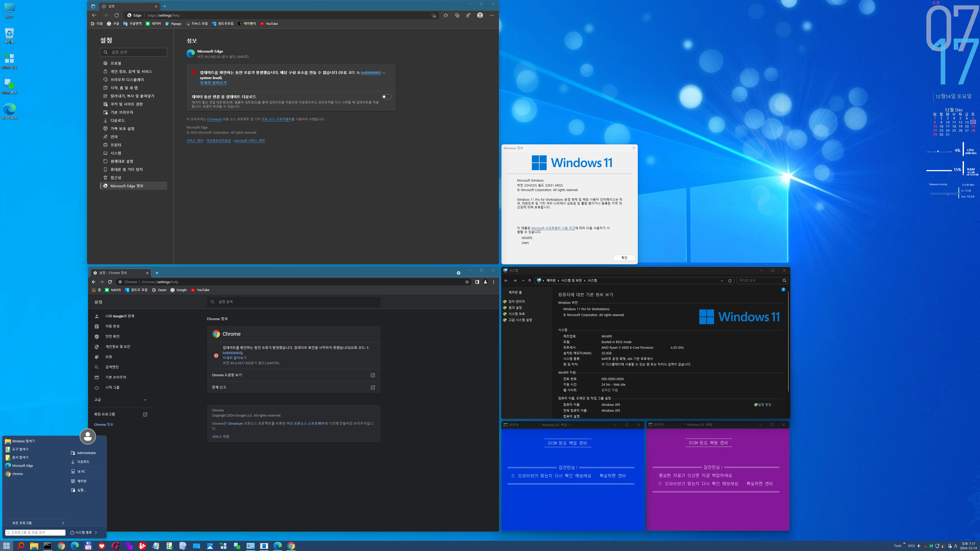Go up one level in 시스템 window
Image resolution: width=980 pixels, height=551 pixels.
pos(530,281)
